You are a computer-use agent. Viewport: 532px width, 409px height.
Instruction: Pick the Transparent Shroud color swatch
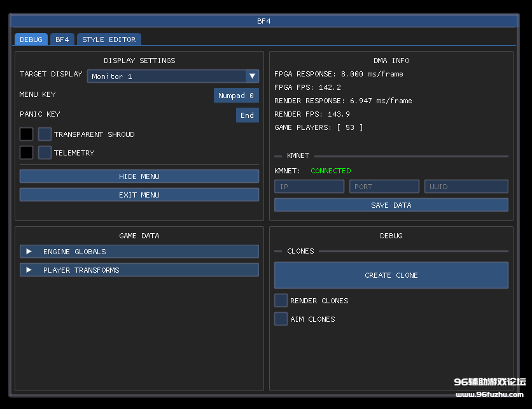[x=26, y=134]
